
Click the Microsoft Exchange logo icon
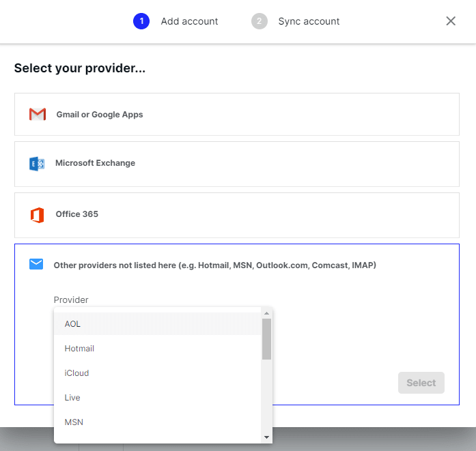click(37, 164)
